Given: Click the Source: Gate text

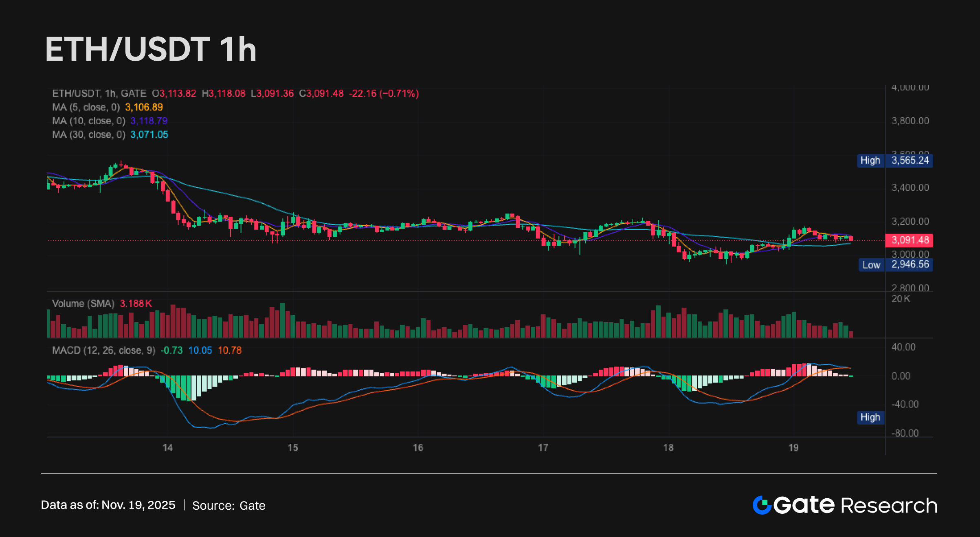Looking at the screenshot, I should (229, 506).
